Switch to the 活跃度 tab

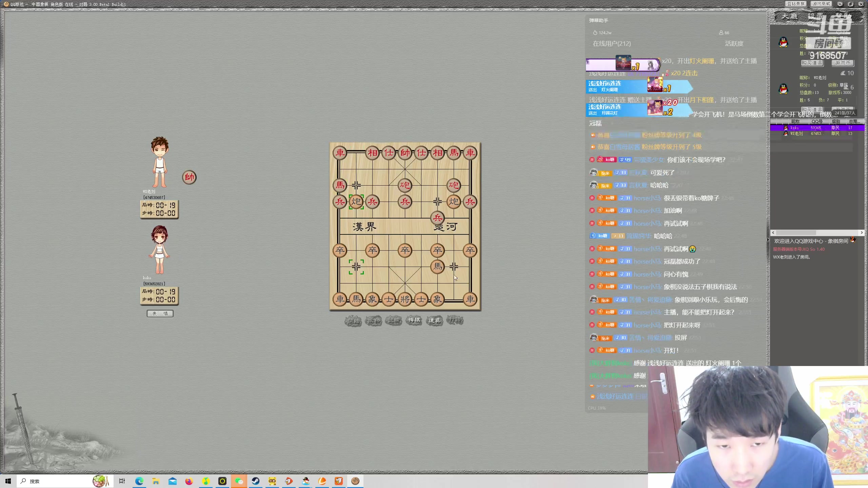coord(734,44)
